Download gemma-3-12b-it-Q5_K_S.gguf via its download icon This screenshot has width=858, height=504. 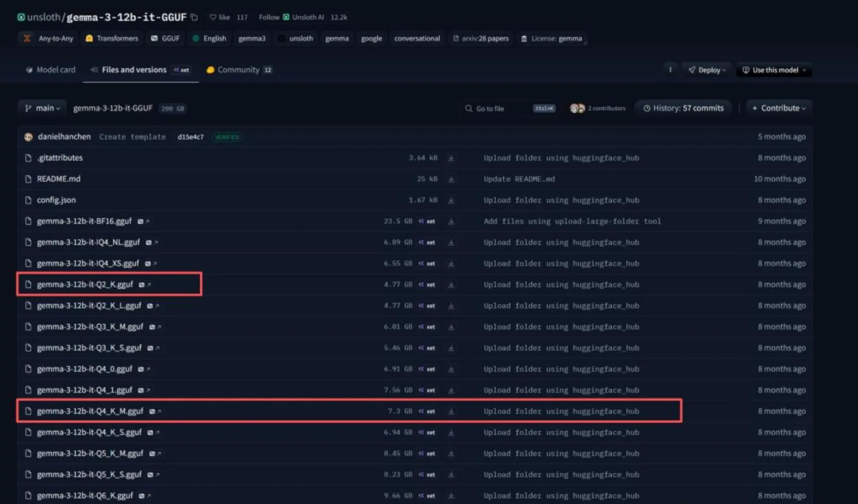tap(451, 475)
